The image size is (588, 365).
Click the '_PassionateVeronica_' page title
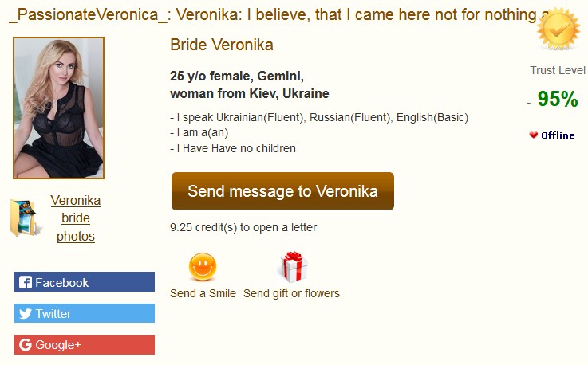tap(89, 14)
